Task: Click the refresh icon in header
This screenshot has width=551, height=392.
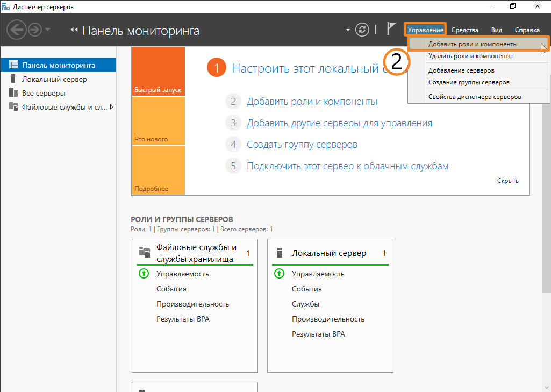Action: [362, 30]
